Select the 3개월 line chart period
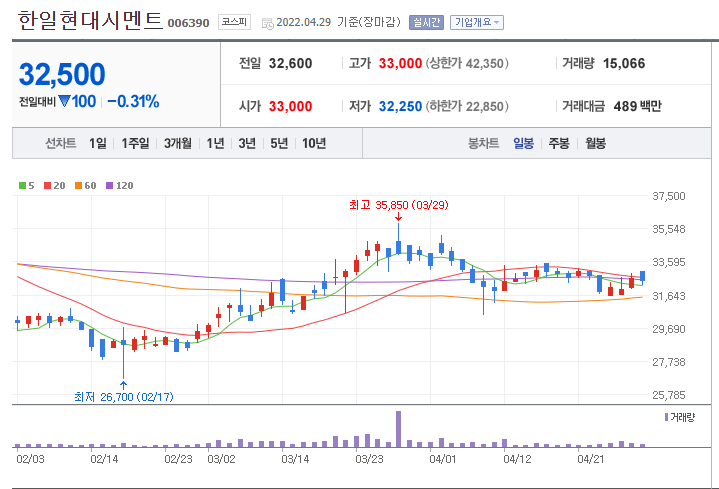This screenshot has height=489, width=719. [178, 144]
